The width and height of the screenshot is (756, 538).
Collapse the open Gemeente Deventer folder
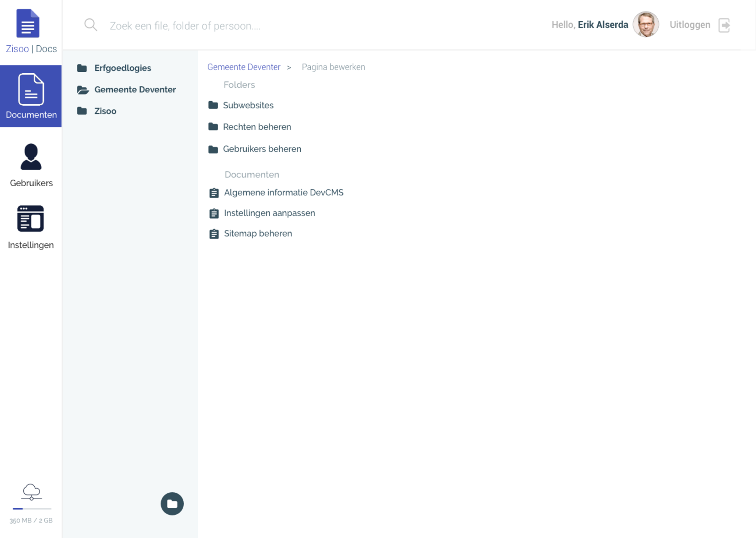[134, 90]
